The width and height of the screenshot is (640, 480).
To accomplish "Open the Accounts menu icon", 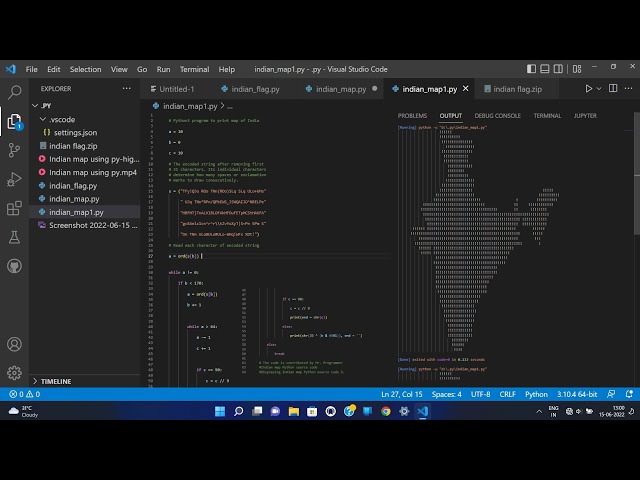I will coord(14,344).
